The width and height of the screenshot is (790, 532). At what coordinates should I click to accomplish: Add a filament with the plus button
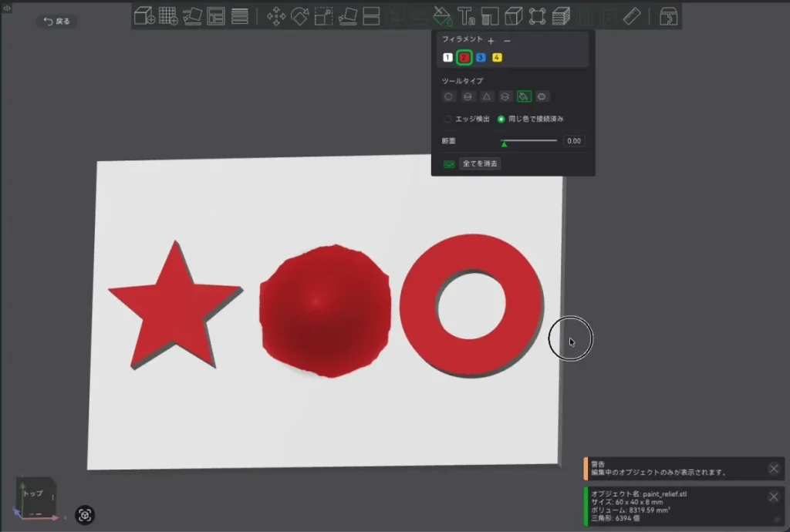click(x=491, y=40)
